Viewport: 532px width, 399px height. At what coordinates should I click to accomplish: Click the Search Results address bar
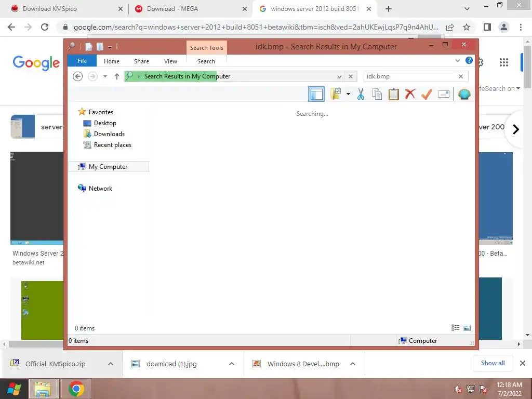(234, 76)
